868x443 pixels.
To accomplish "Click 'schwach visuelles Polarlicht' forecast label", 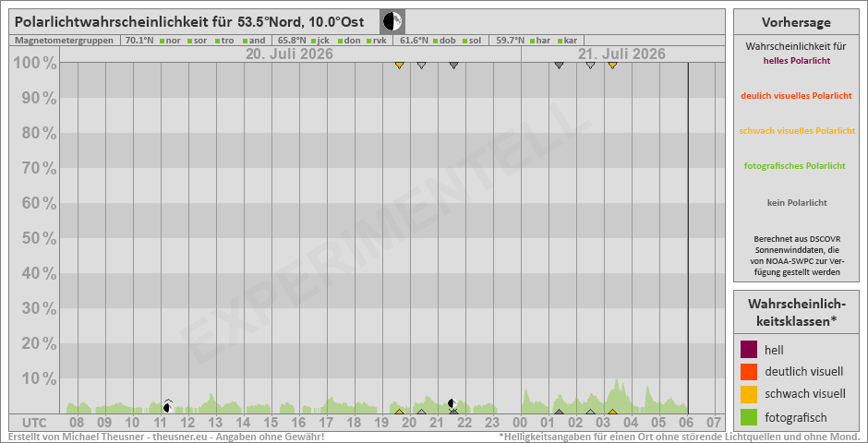I will [796, 131].
